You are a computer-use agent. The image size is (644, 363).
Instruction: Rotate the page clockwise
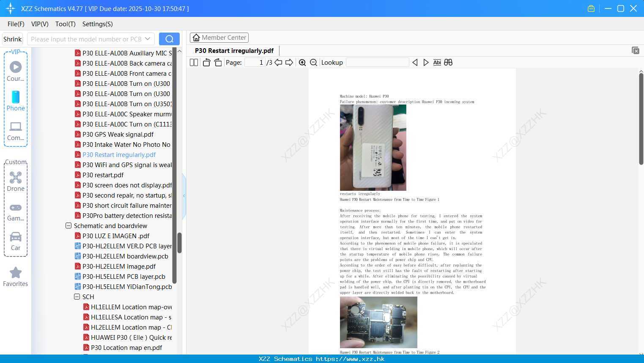click(218, 62)
